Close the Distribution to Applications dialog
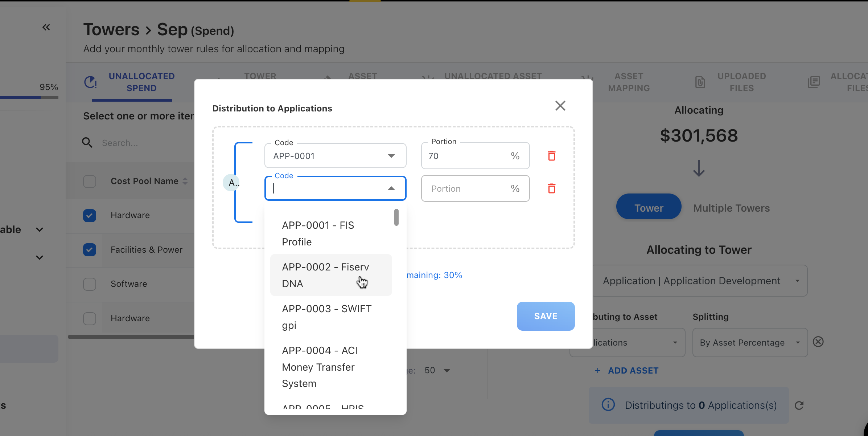This screenshot has height=436, width=868. (x=560, y=106)
